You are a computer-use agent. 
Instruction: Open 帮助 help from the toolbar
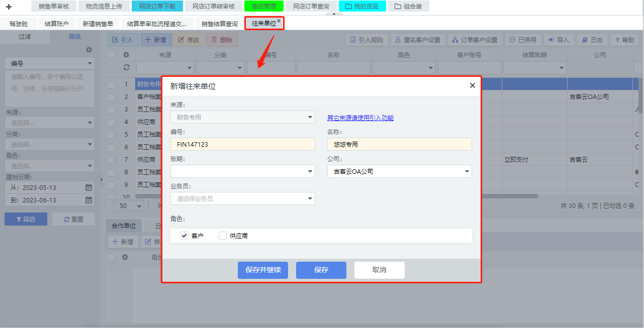(x=625, y=40)
